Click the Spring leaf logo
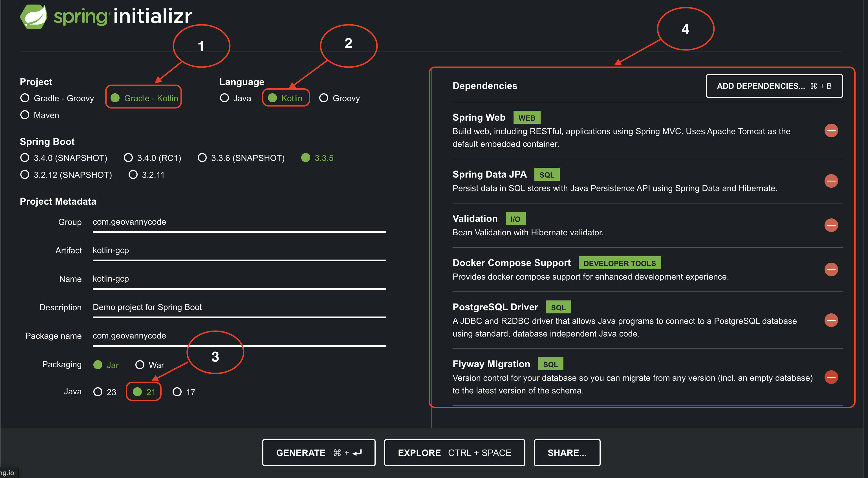Image resolution: width=868 pixels, height=478 pixels. pos(34,17)
